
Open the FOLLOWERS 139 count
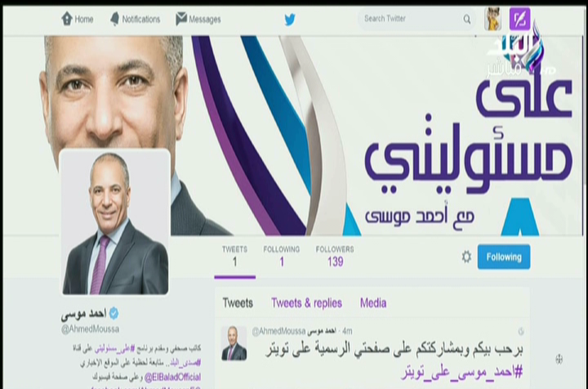click(x=335, y=257)
